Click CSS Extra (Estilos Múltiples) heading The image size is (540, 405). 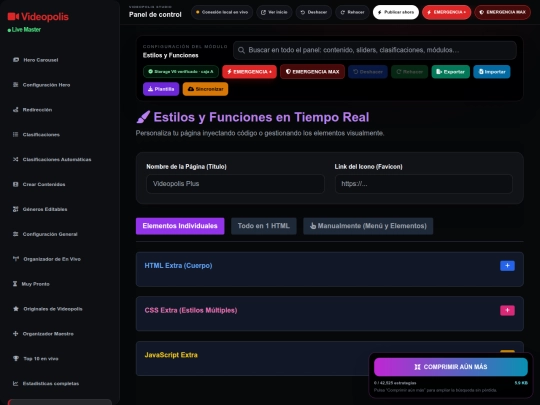point(191,310)
